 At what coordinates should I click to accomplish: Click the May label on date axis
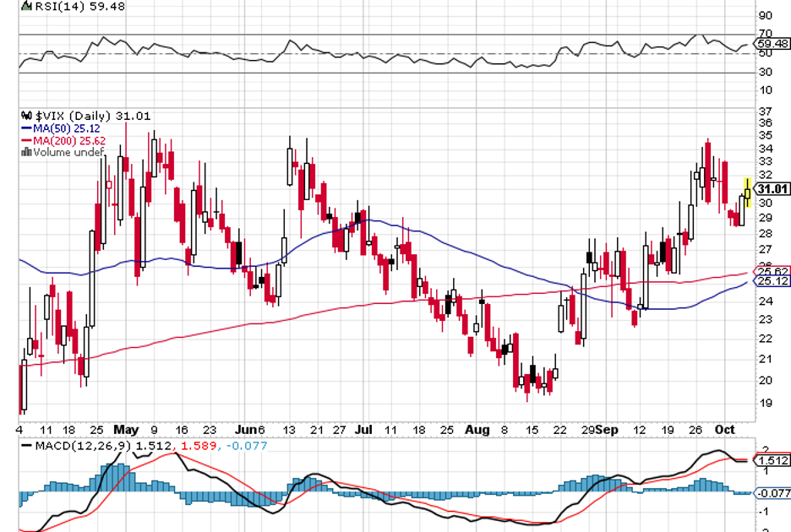[125, 429]
